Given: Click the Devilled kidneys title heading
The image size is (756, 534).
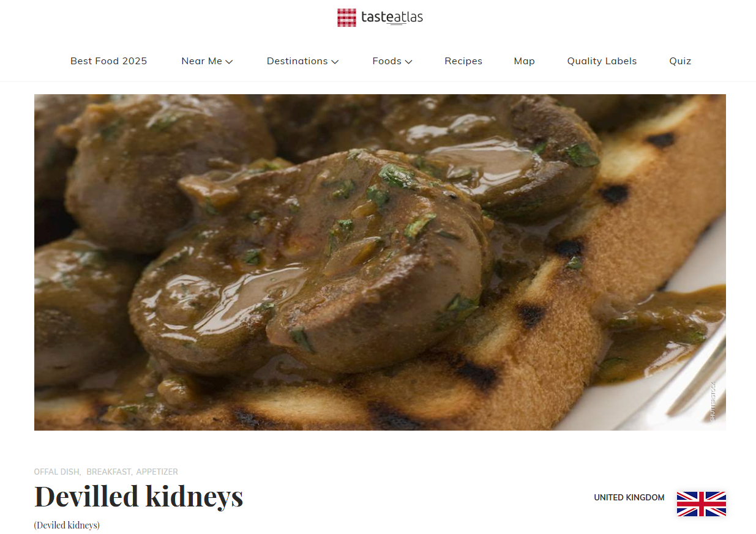Looking at the screenshot, I should click(139, 496).
